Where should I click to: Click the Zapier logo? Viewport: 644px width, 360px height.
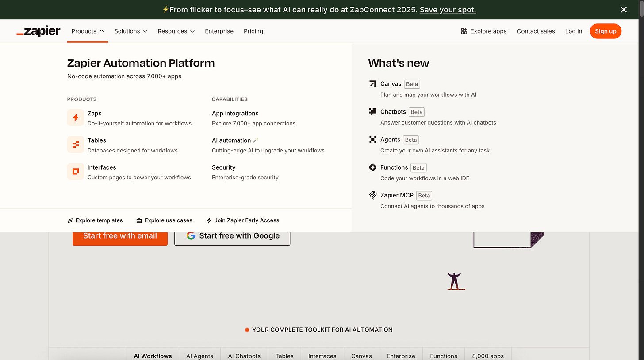click(38, 31)
